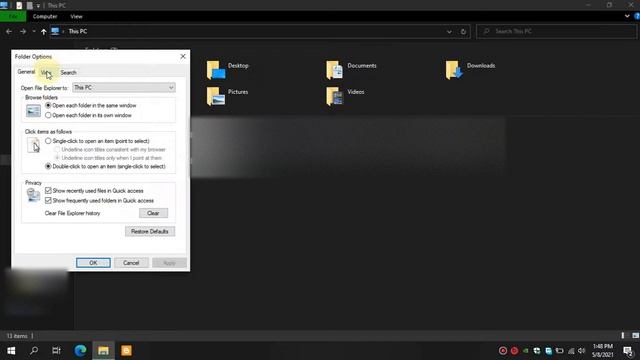Toggle Show frequently used folders in Quick access

100,201
